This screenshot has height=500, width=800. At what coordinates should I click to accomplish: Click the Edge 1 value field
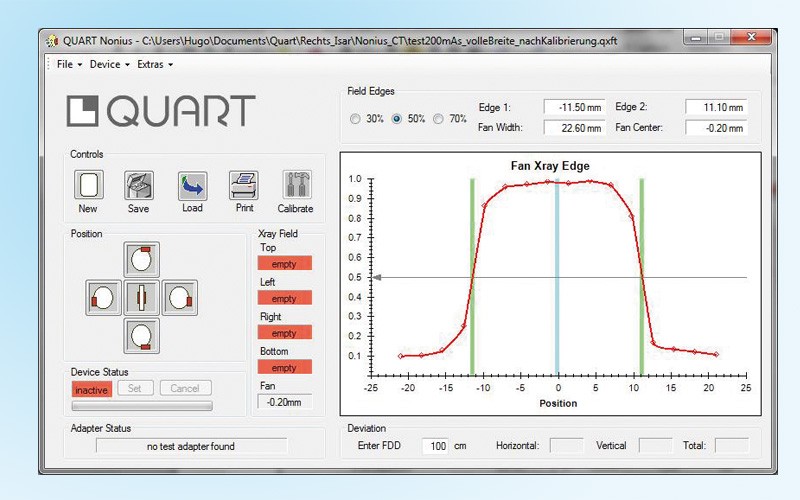click(574, 108)
